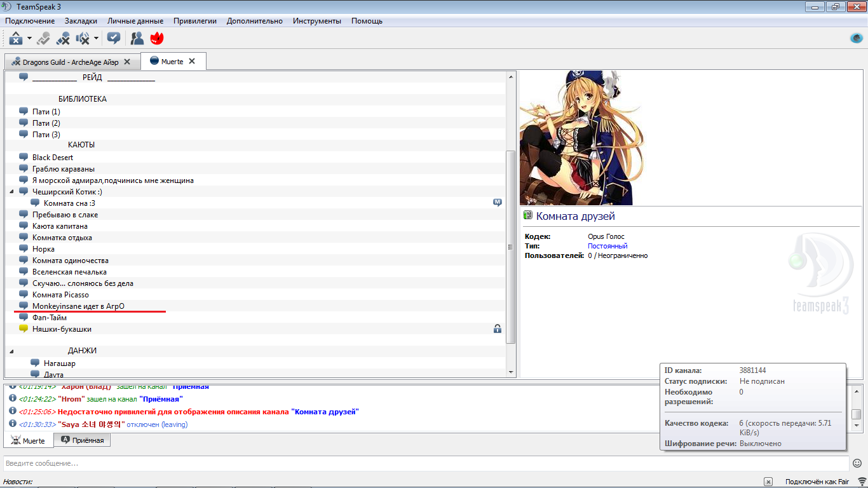Click the down arrow of channel list scrollbar

pyautogui.click(x=511, y=371)
